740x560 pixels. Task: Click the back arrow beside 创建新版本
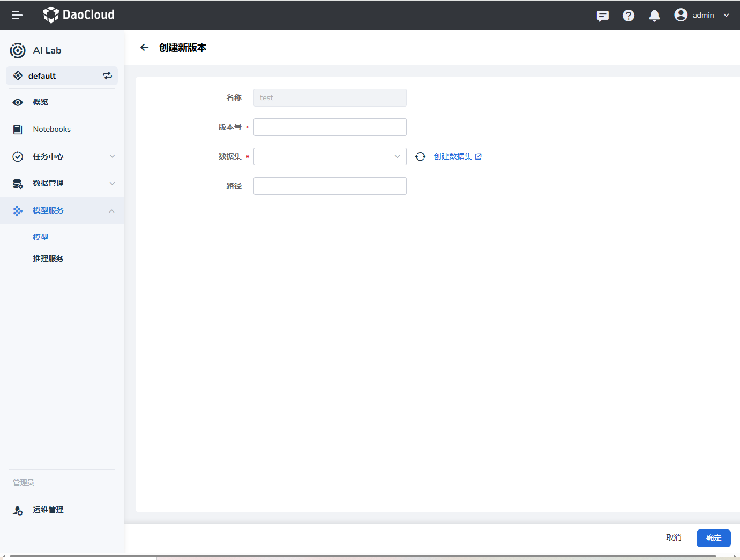click(144, 48)
